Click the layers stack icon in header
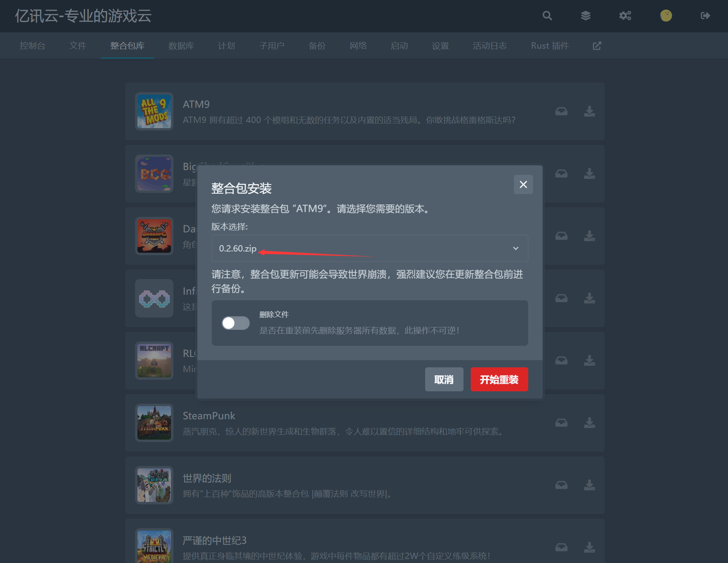This screenshot has width=728, height=563. (x=585, y=16)
